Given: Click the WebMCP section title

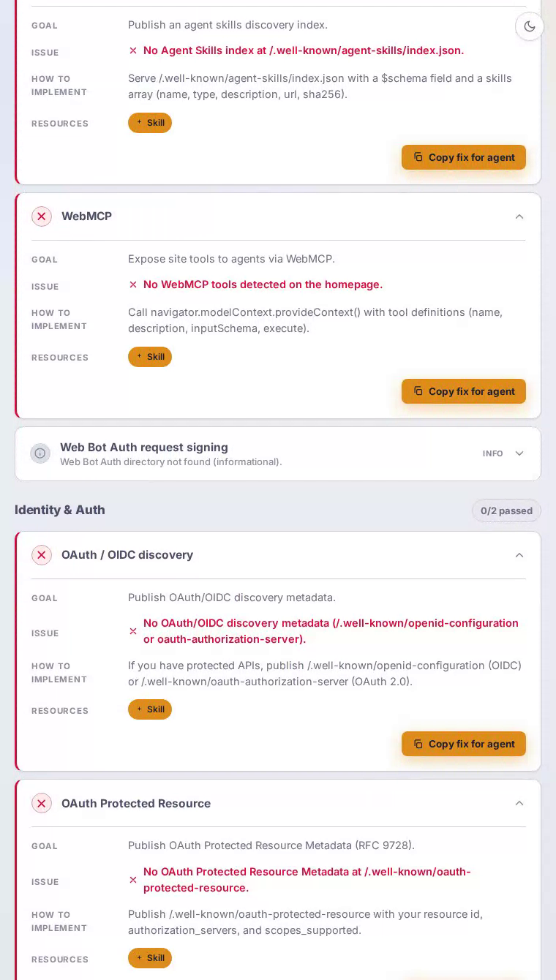Looking at the screenshot, I should click(x=86, y=216).
